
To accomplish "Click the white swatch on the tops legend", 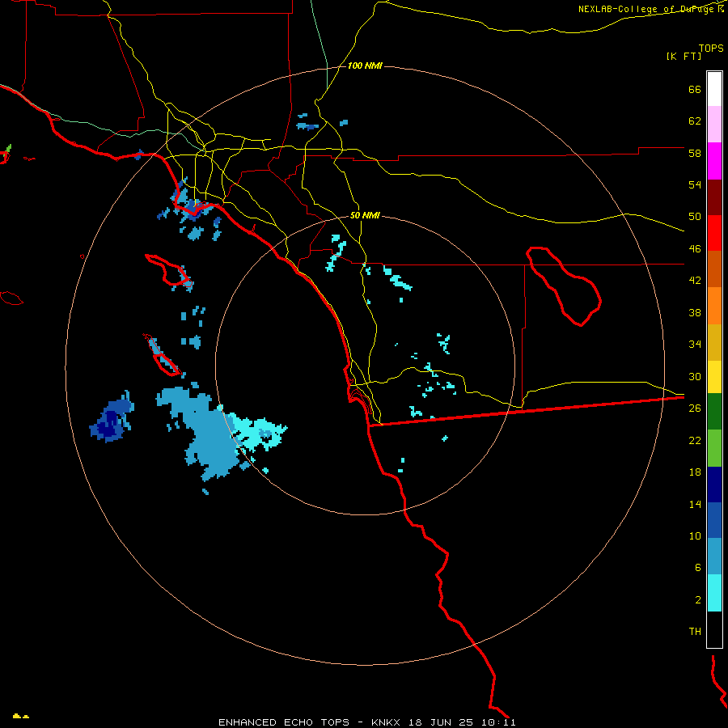I will click(714, 89).
